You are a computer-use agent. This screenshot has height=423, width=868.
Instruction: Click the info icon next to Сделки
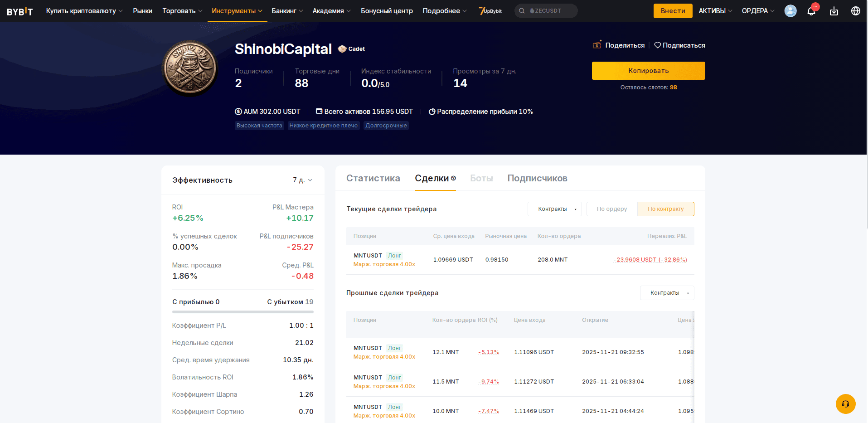[453, 178]
